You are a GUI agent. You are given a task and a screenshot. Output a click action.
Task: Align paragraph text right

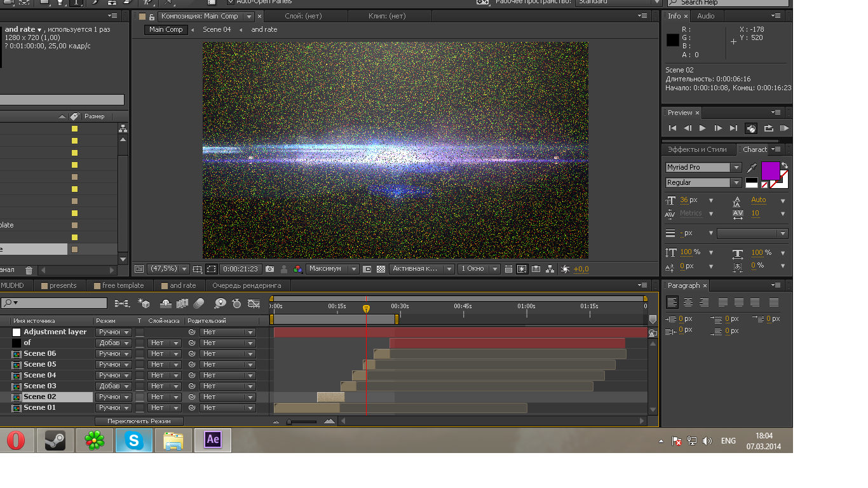click(x=704, y=302)
